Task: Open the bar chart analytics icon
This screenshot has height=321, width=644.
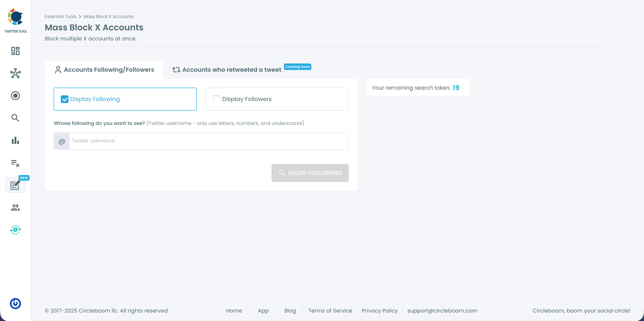Action: [15, 141]
